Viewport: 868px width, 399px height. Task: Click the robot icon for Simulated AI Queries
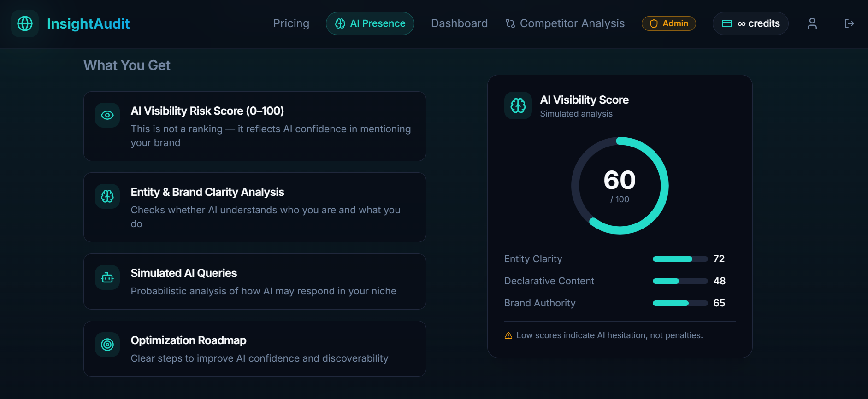(x=107, y=277)
